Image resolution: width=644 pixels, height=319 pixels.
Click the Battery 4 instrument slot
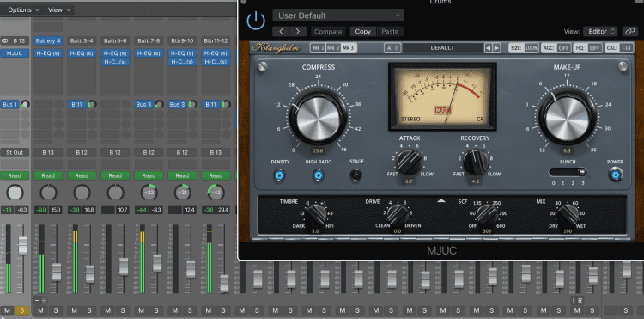click(x=48, y=40)
